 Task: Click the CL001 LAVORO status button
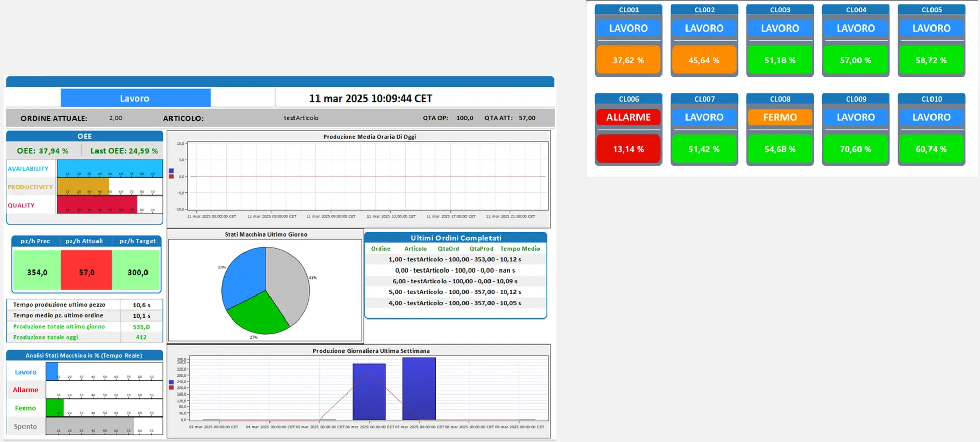628,29
